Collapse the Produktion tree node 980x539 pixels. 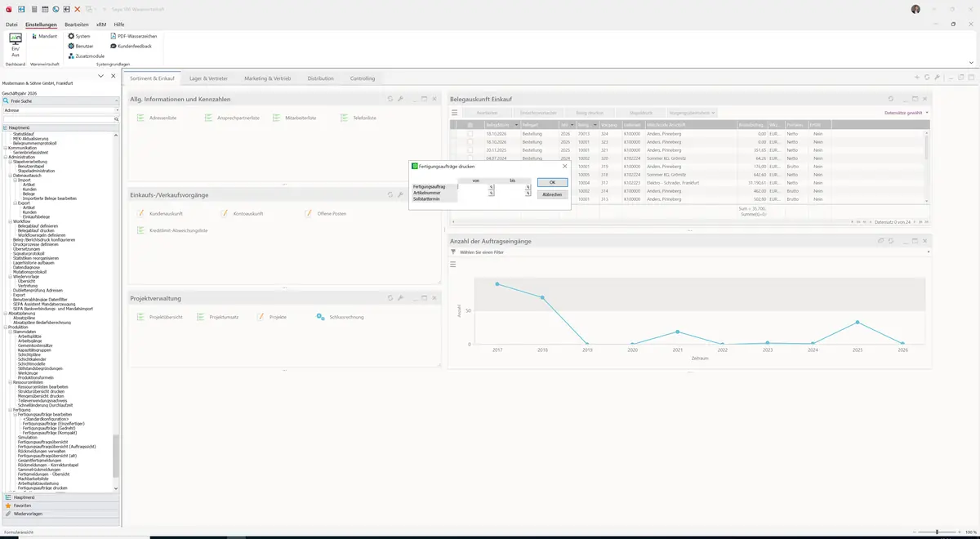(x=5, y=327)
